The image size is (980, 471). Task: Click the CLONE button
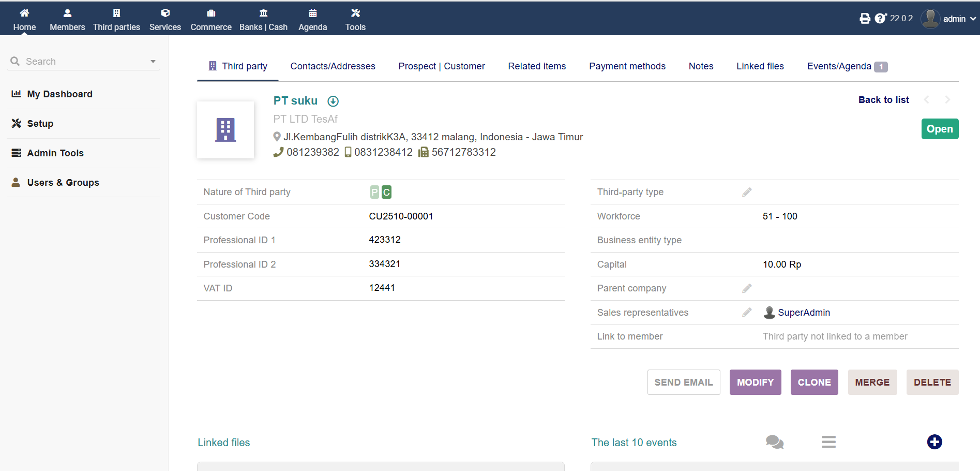coord(814,382)
